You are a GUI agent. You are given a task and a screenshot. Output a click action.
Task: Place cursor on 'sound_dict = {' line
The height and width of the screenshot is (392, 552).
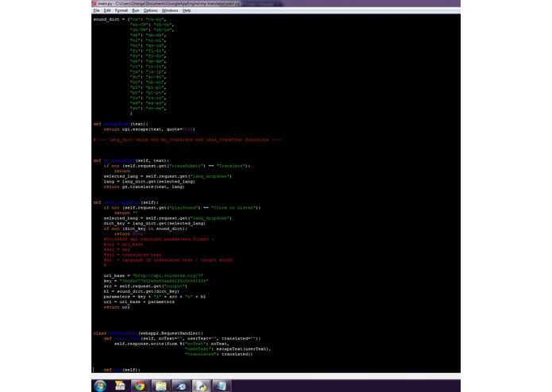tap(129, 19)
